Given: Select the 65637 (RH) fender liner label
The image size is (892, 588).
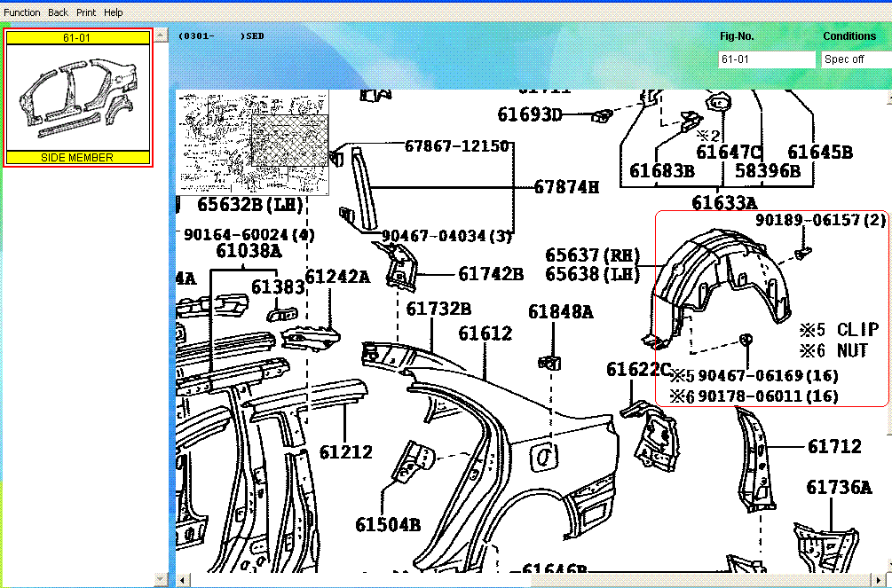Looking at the screenshot, I should click(592, 255).
